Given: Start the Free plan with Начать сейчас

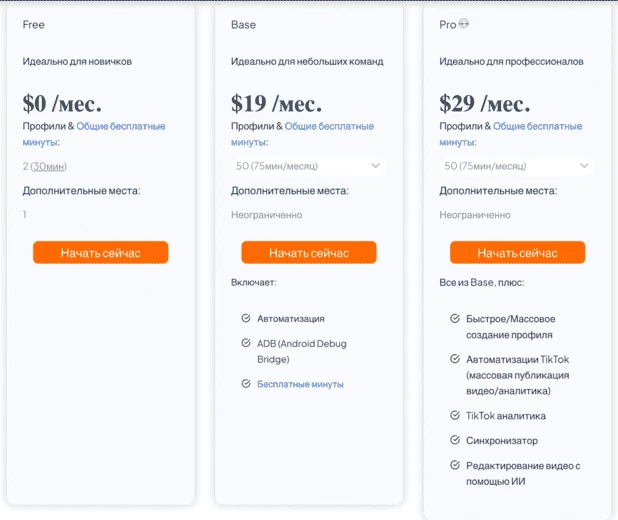Looking at the screenshot, I should click(x=101, y=252).
